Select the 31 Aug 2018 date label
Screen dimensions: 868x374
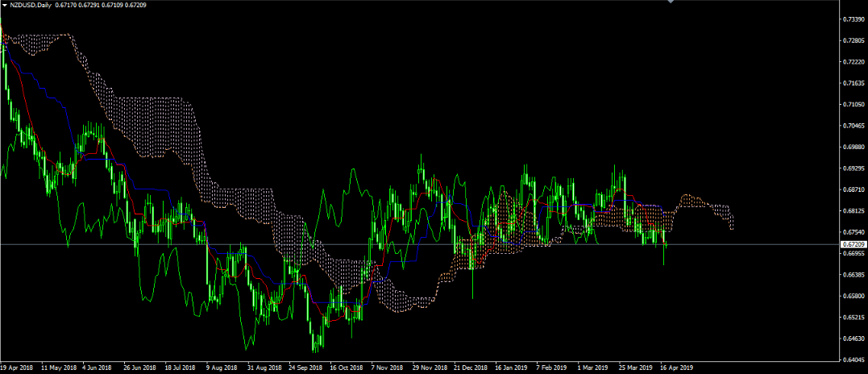[x=264, y=367]
